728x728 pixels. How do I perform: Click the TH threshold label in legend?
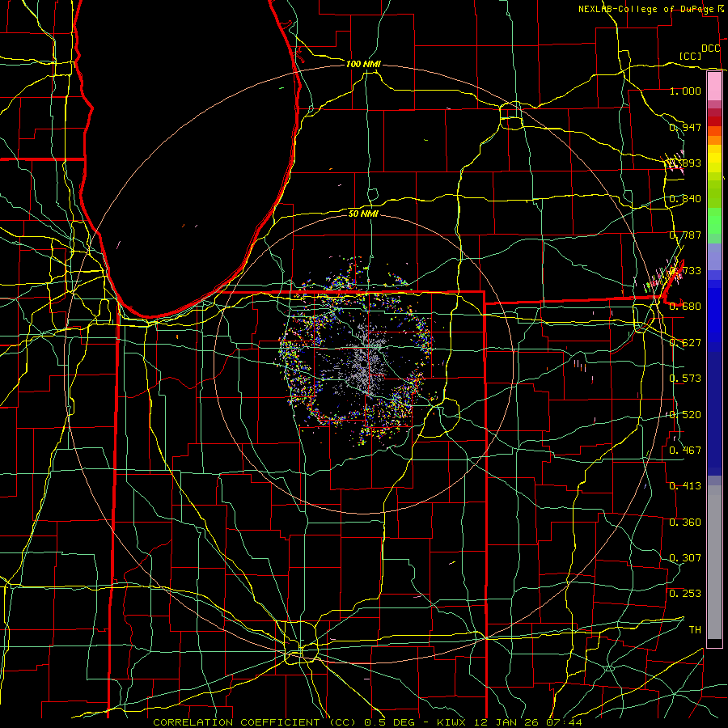pyautogui.click(x=695, y=630)
